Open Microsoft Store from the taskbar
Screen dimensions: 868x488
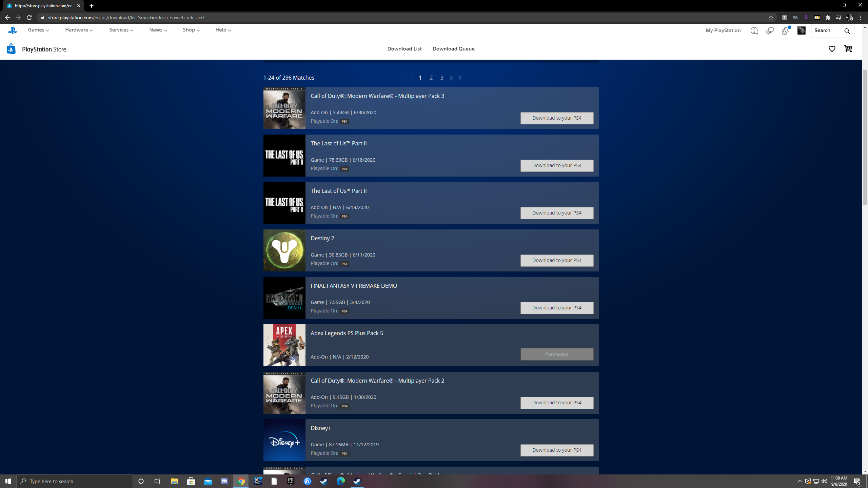[x=191, y=481]
